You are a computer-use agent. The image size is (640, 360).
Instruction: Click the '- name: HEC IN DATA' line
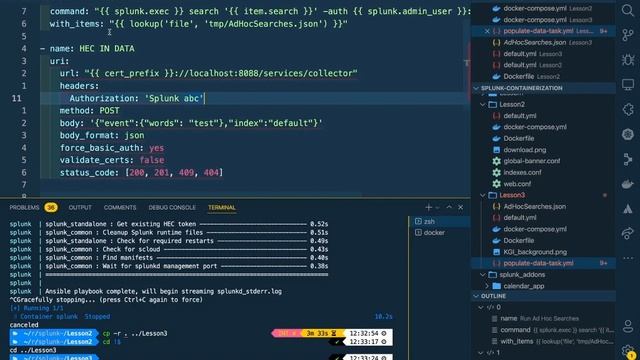[x=87, y=49]
